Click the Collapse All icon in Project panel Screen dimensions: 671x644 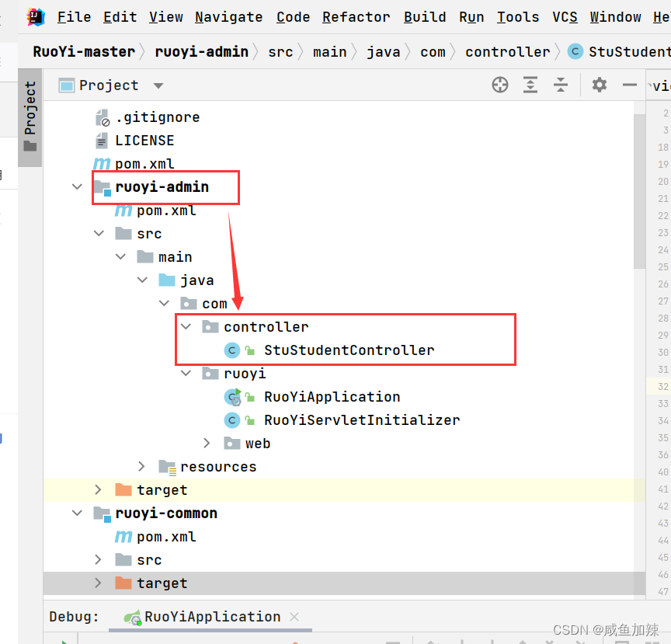click(x=560, y=85)
